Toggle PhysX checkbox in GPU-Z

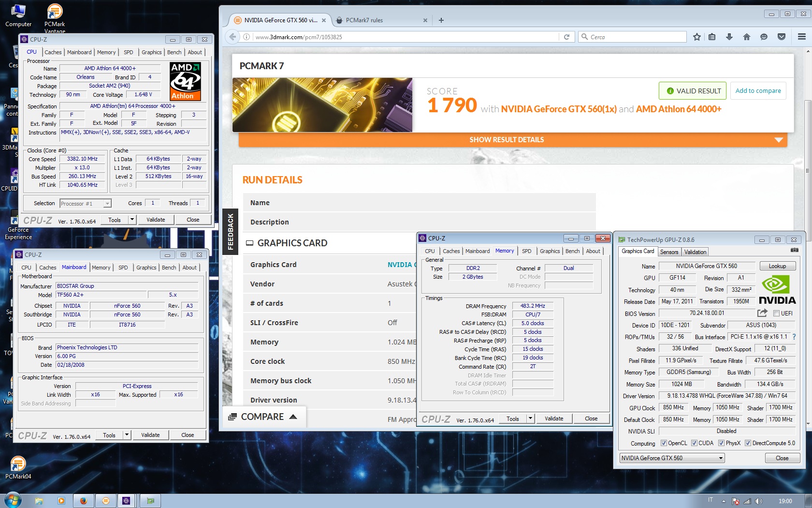pos(721,443)
